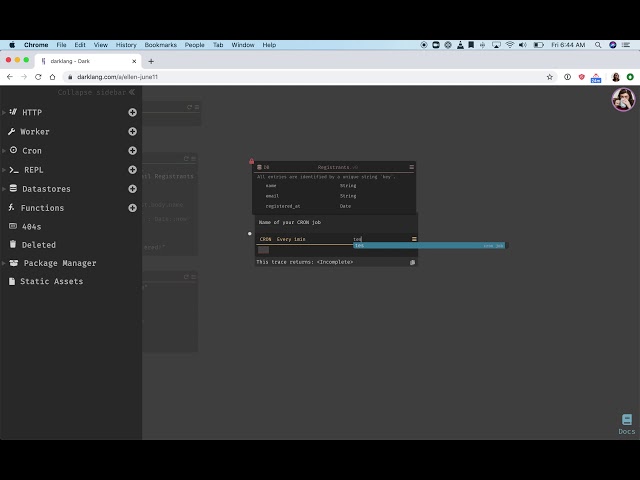Click the 'Registrants' datastore title

333,167
